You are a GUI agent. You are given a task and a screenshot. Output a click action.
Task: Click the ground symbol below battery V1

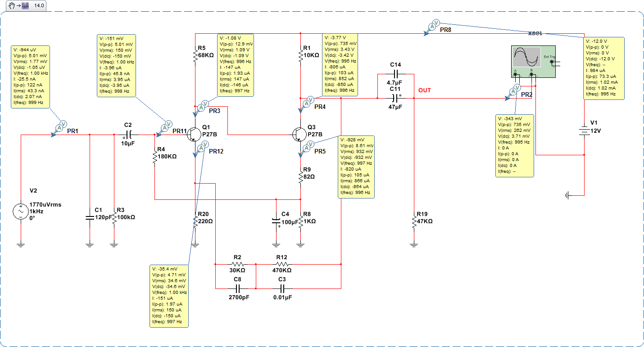coord(568,195)
